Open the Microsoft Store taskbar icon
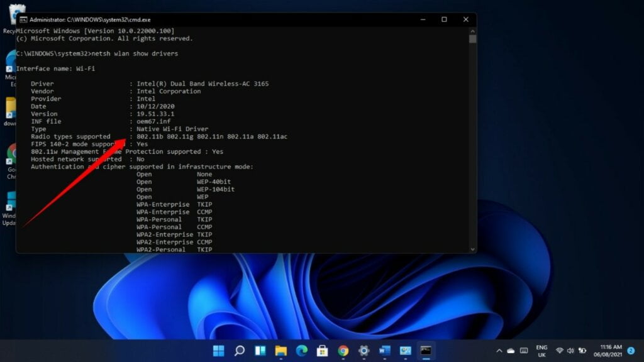 [322, 350]
